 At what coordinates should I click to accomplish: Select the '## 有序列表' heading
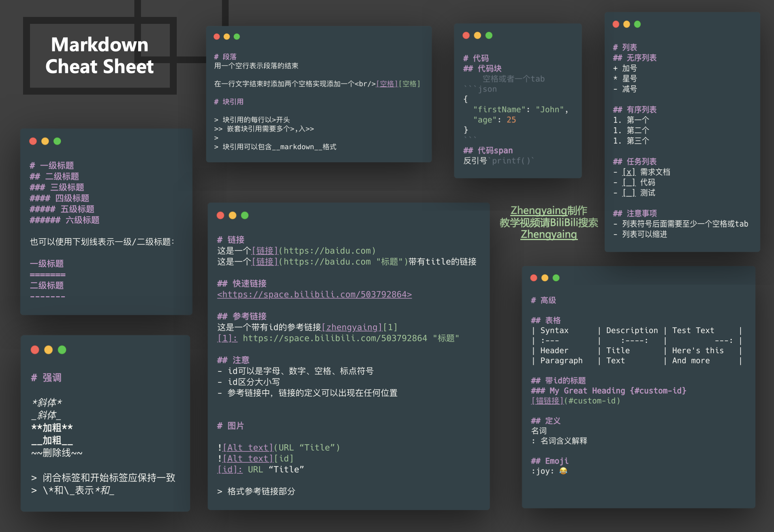635,110
